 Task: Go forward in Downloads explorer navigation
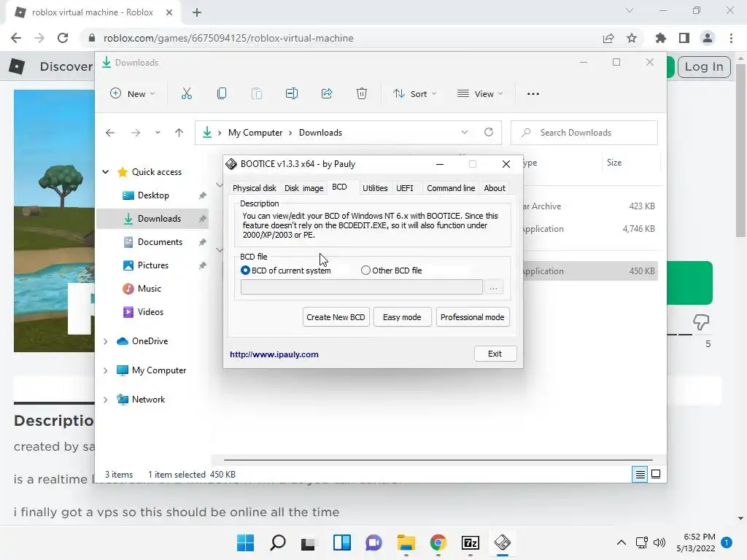136,133
